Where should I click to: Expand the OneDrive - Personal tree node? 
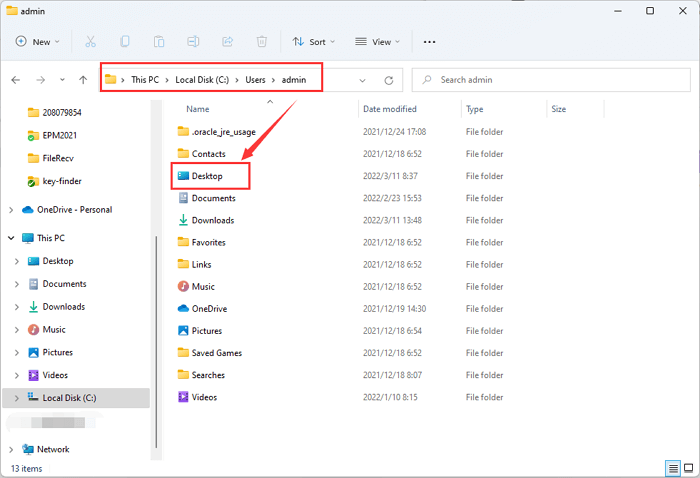pos(11,210)
